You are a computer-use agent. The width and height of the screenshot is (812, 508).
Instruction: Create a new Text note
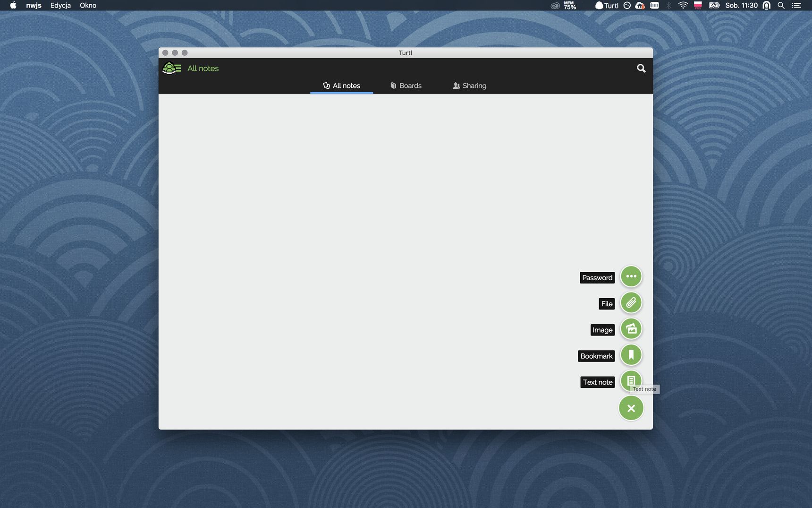[x=631, y=381]
